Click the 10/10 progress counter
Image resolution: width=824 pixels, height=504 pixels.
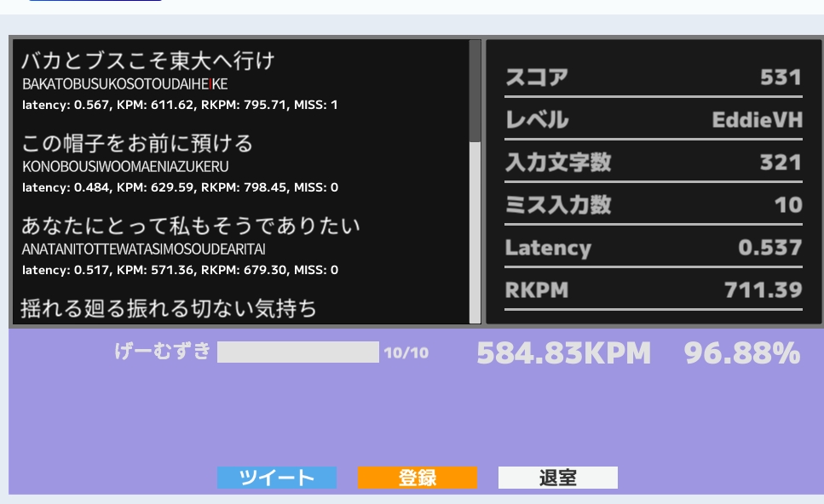406,352
